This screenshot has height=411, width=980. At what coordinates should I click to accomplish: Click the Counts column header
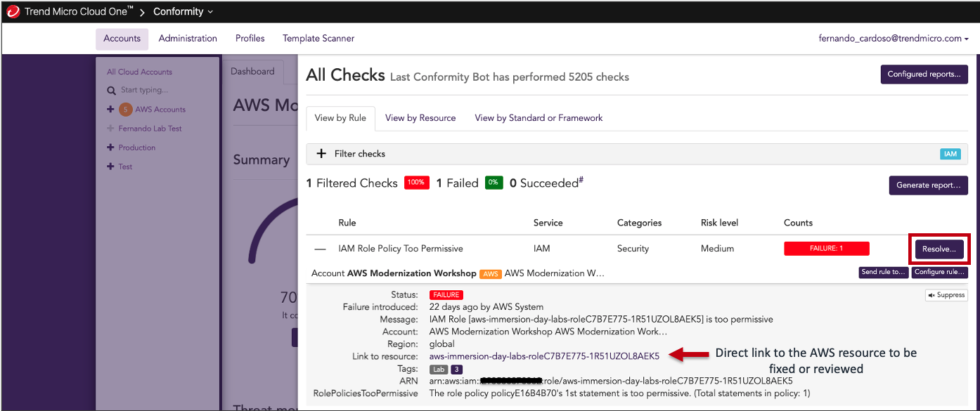(798, 223)
